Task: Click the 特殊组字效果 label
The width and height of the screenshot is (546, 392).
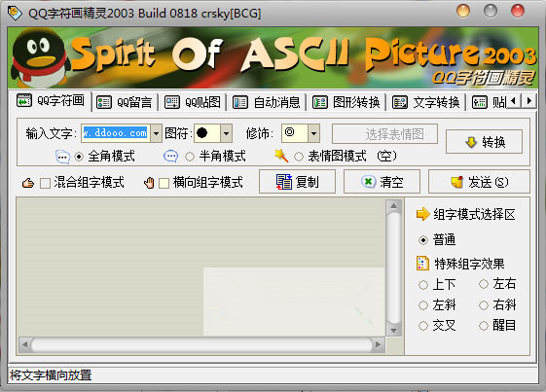Action: (469, 264)
